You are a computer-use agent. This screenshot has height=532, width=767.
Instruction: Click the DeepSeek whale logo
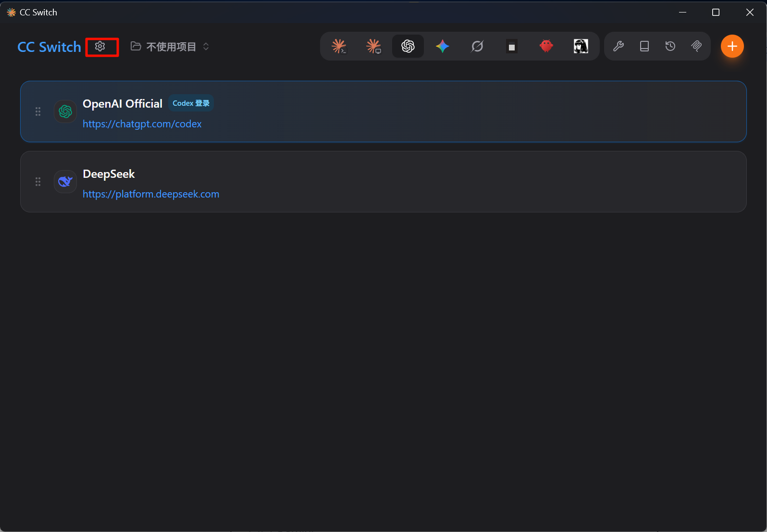click(x=65, y=182)
